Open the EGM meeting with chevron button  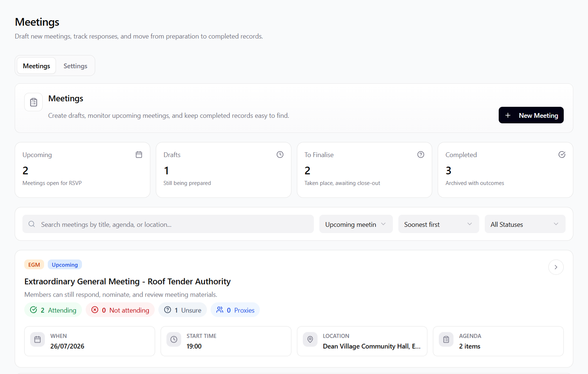[556, 267]
